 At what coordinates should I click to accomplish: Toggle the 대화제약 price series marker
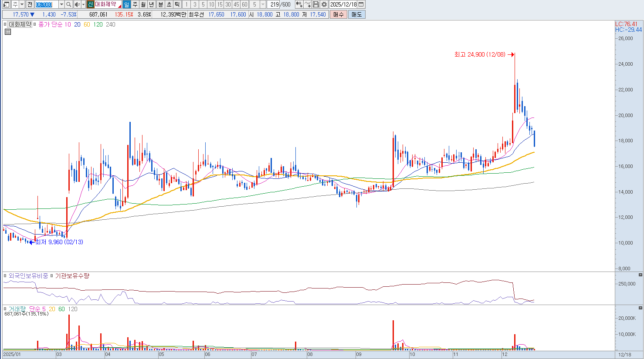6,25
